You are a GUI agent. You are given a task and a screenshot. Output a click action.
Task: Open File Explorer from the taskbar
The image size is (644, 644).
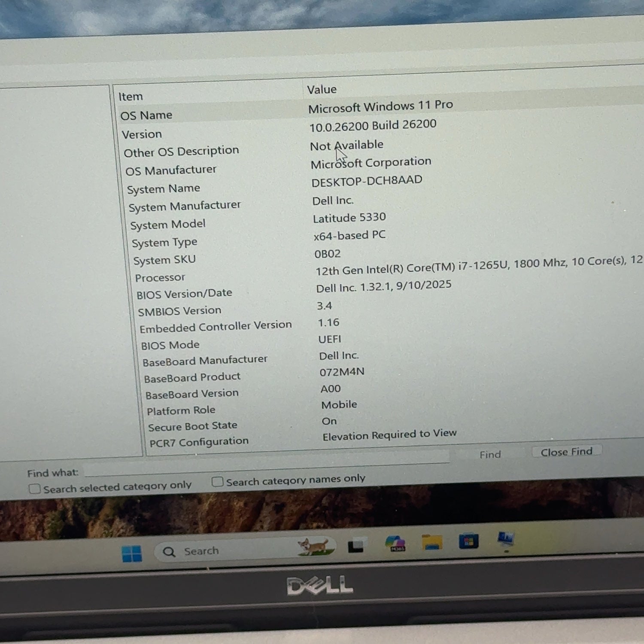tap(432, 542)
